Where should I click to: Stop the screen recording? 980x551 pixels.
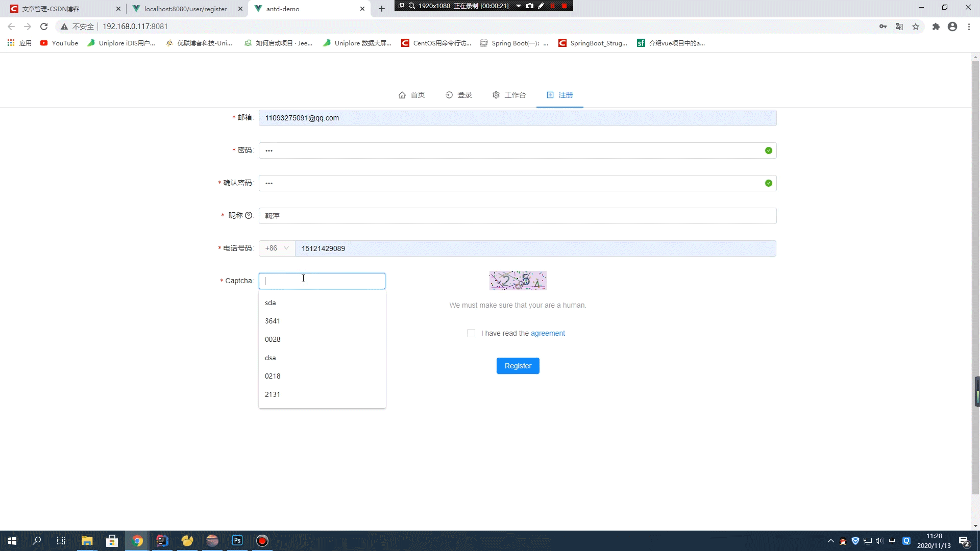564,6
